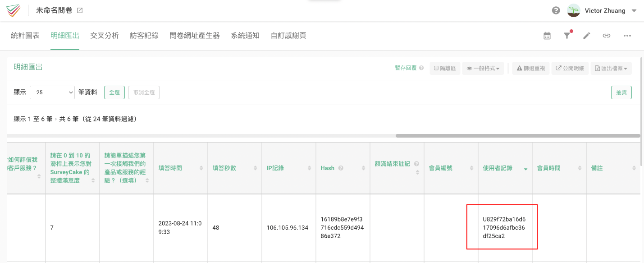
Task: Click 暫存回覆 link
Action: pyautogui.click(x=406, y=68)
